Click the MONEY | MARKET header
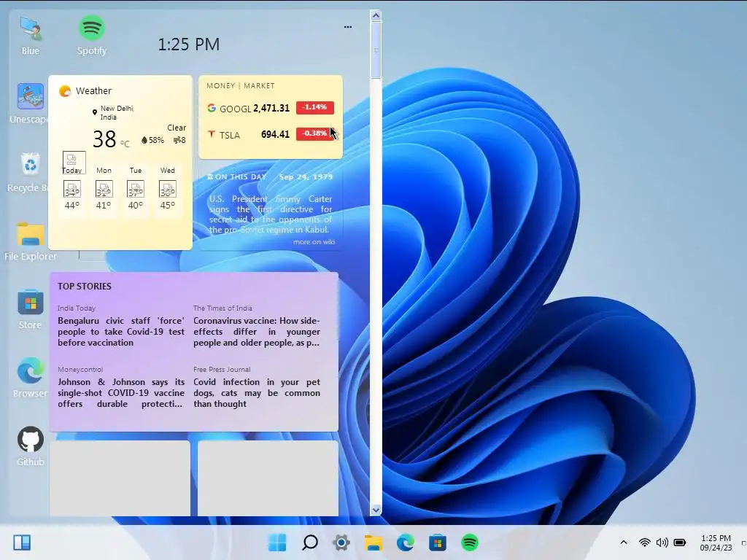The width and height of the screenshot is (747, 560). click(241, 86)
